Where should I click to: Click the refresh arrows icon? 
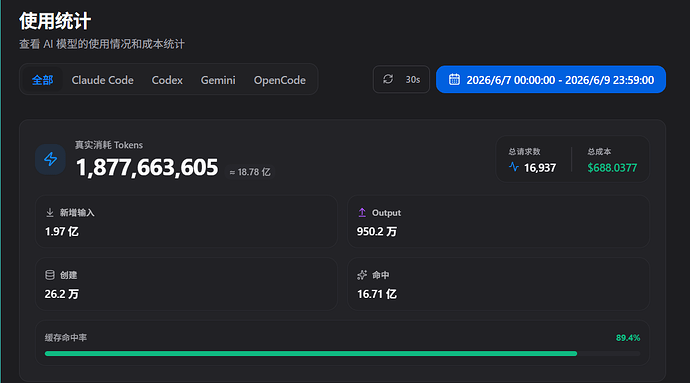tap(388, 79)
